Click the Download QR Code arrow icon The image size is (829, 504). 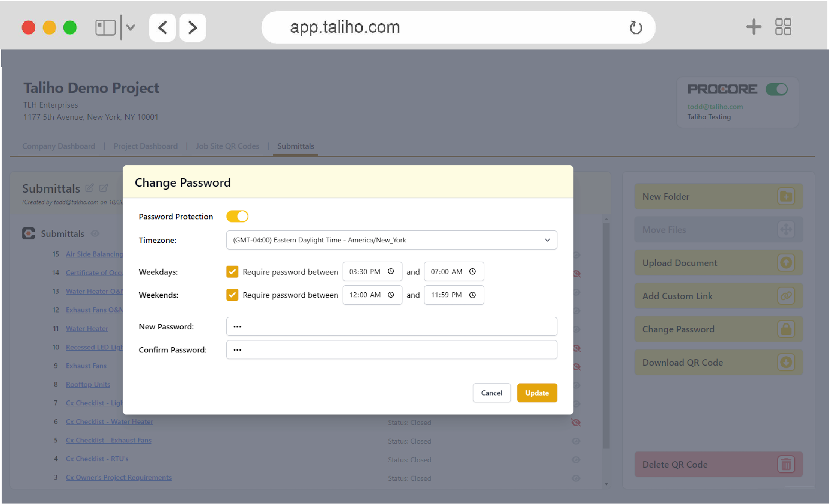(x=786, y=362)
